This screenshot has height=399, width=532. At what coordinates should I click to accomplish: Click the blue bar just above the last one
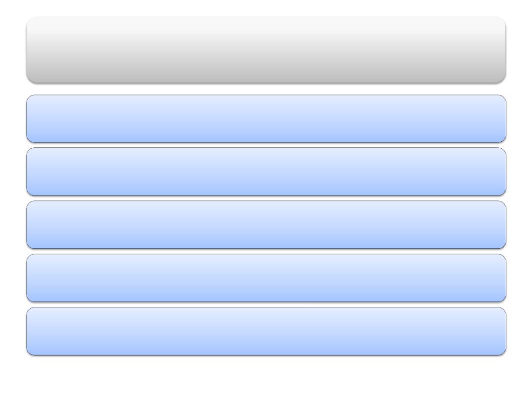266,278
